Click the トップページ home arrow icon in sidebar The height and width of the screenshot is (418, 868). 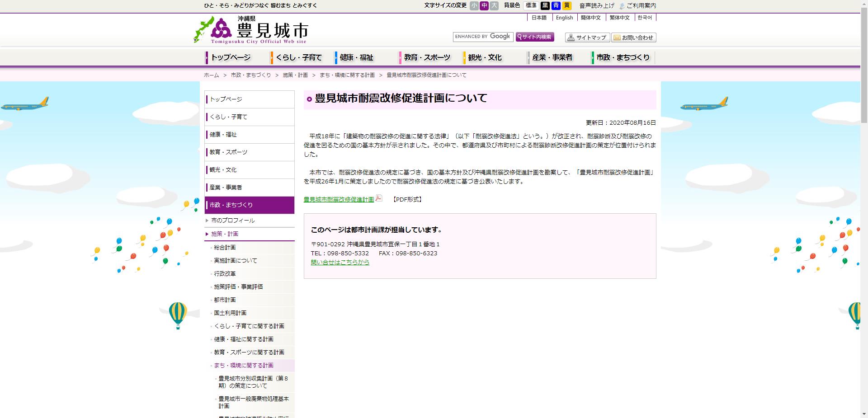tap(208, 99)
